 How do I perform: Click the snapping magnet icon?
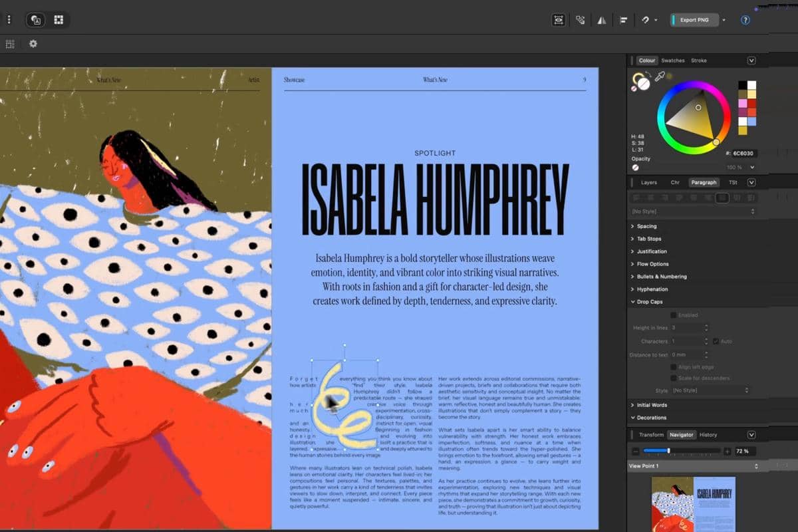coord(645,20)
